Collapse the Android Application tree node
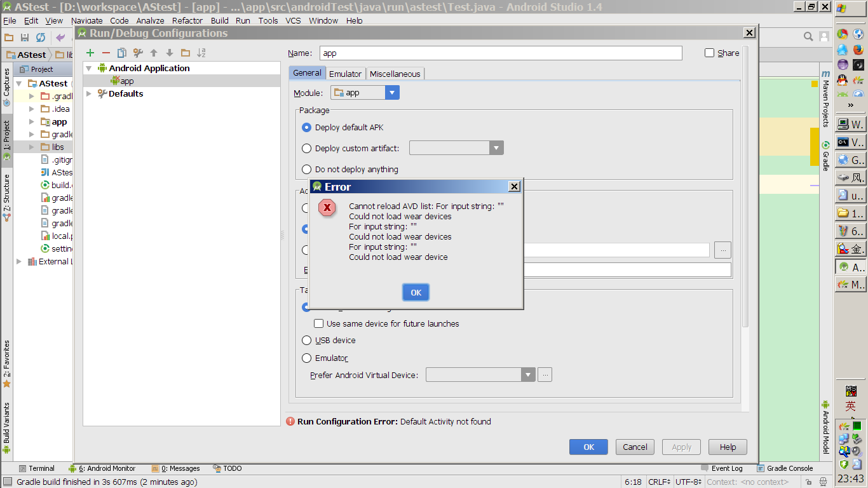This screenshot has height=488, width=868. [x=88, y=68]
